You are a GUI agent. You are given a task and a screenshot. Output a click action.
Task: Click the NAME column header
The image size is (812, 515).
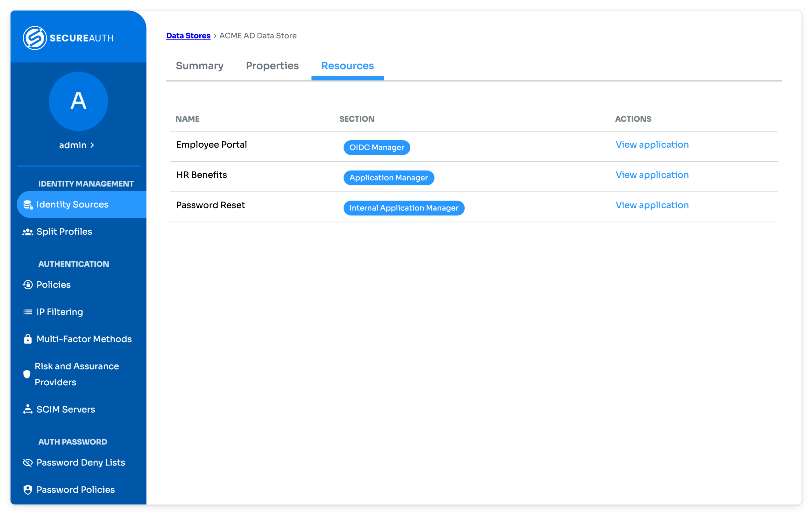(x=187, y=119)
